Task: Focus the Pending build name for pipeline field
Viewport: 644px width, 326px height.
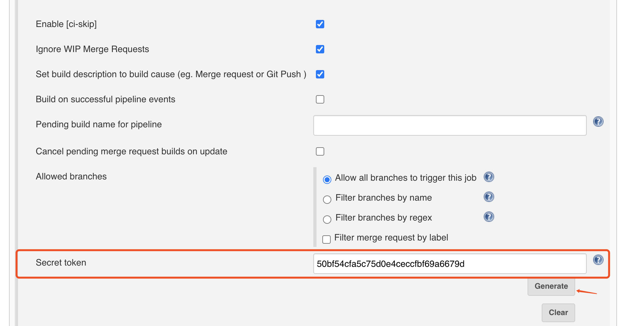Action: click(x=449, y=125)
